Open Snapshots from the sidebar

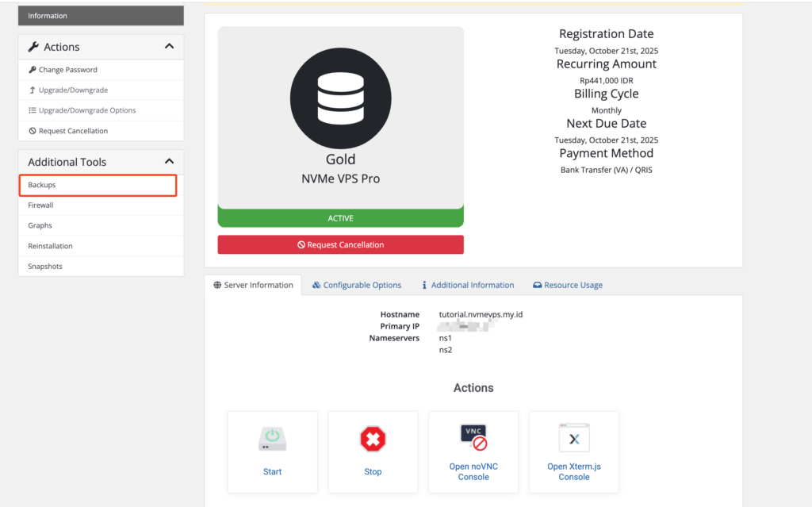[x=45, y=267]
